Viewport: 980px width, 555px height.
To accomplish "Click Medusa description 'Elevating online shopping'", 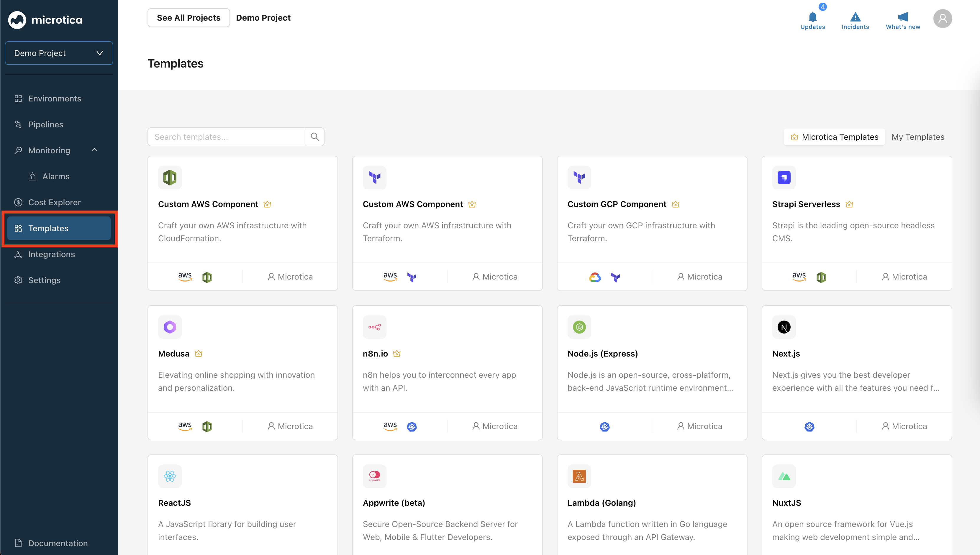I will pyautogui.click(x=236, y=381).
